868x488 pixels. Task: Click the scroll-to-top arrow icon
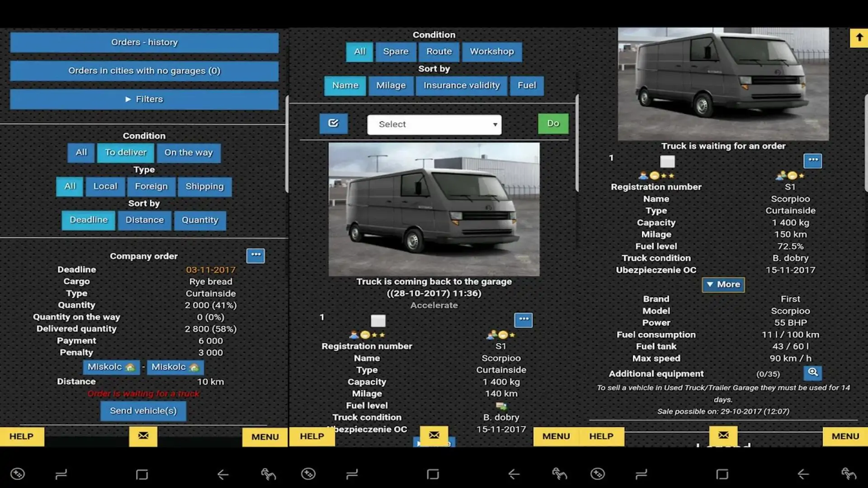[859, 38]
